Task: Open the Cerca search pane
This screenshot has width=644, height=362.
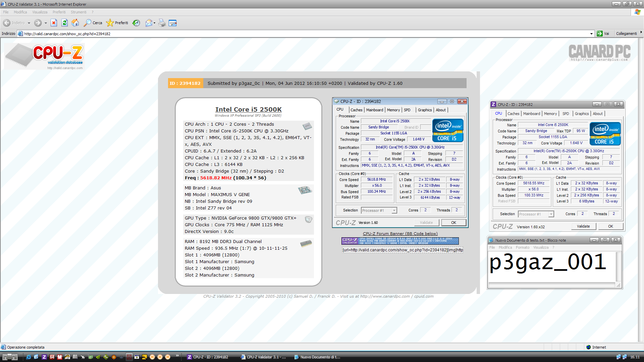Action: tap(93, 23)
